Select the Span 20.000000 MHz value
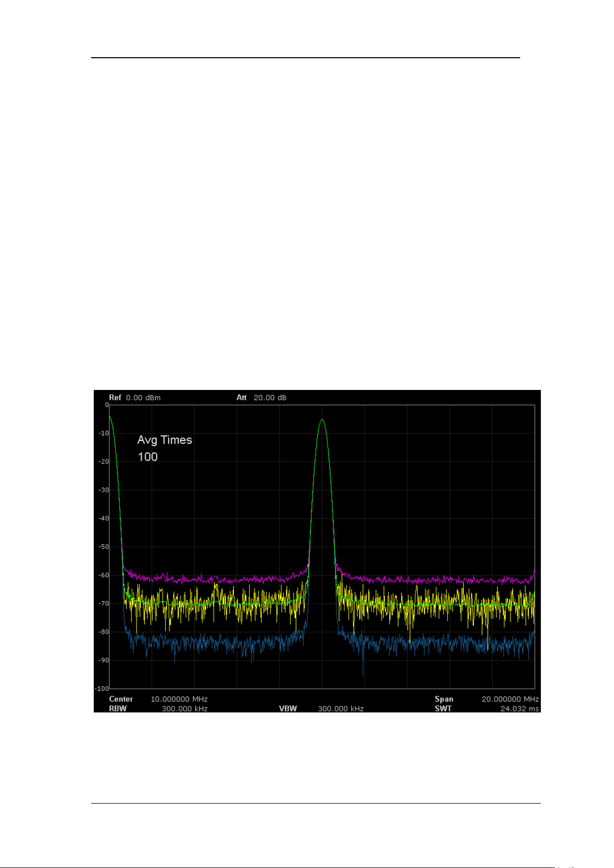This screenshot has height=868, width=614. tap(510, 699)
